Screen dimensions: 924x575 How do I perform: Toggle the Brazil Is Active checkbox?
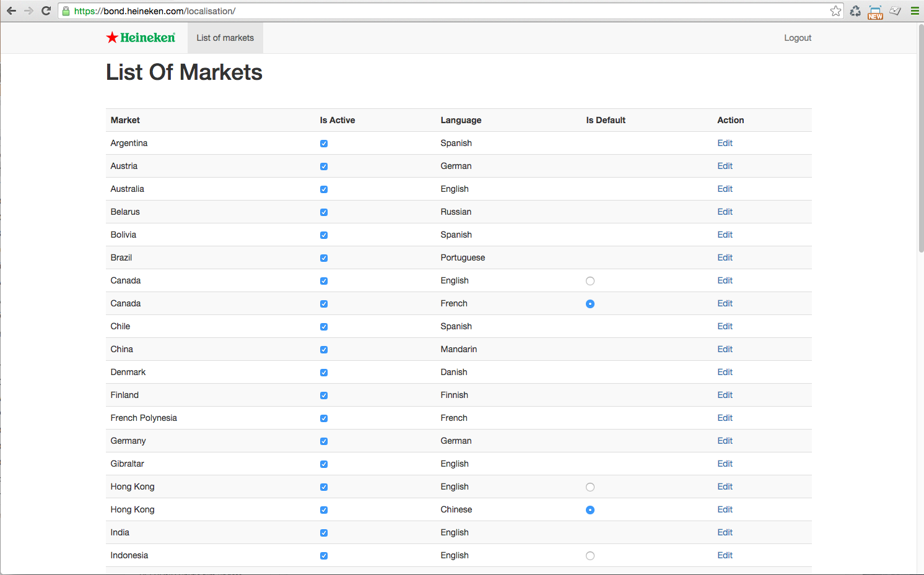pyautogui.click(x=324, y=258)
